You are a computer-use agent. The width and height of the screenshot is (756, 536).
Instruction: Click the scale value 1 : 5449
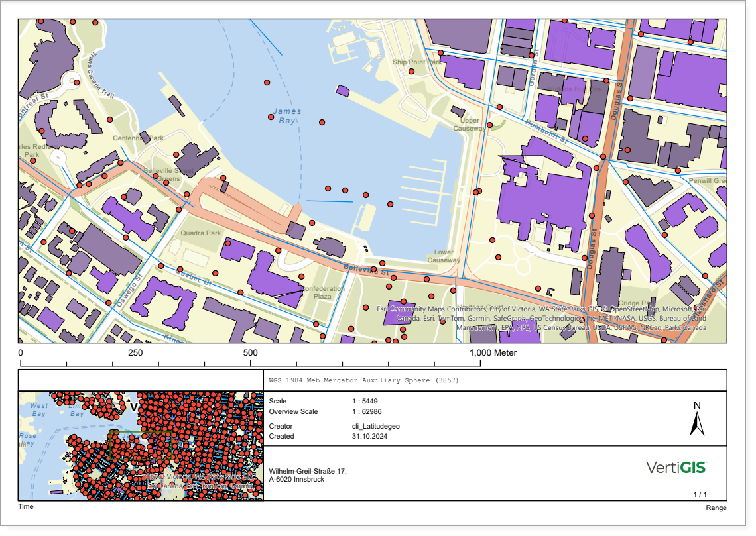point(365,401)
